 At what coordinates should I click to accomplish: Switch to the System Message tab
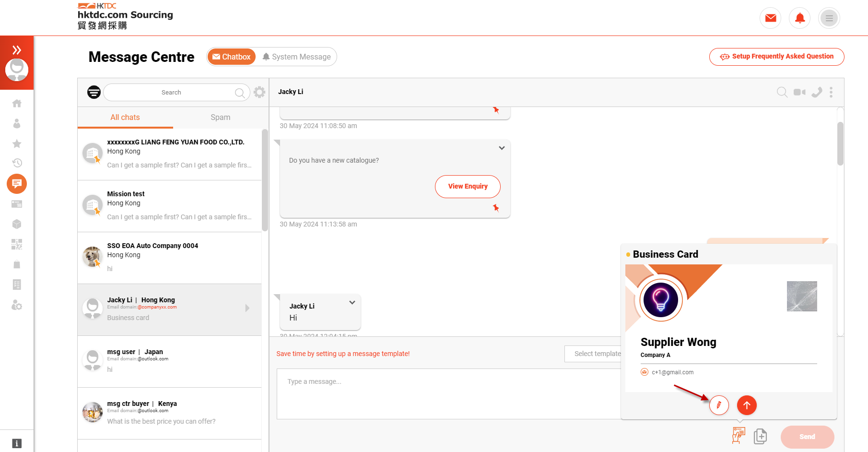click(x=297, y=57)
